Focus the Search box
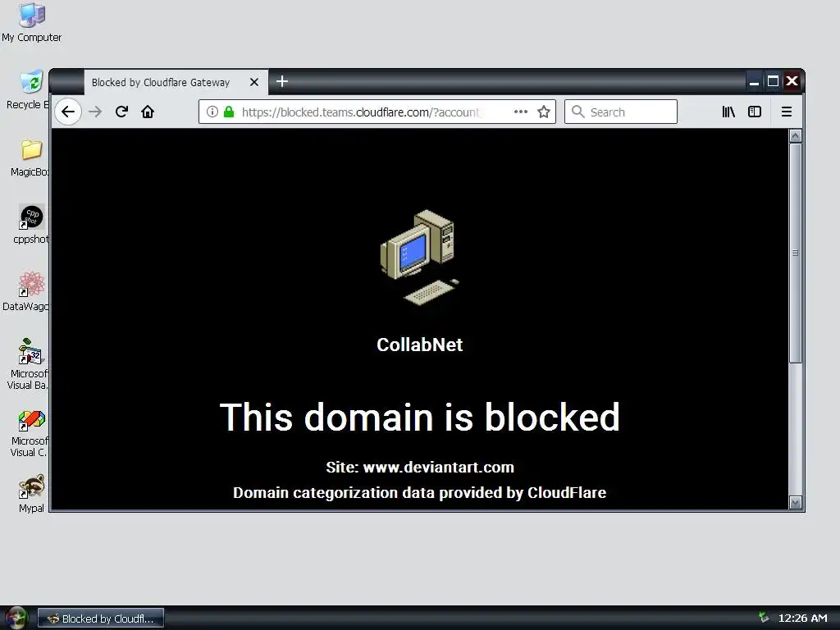This screenshot has height=630, width=840. point(620,112)
